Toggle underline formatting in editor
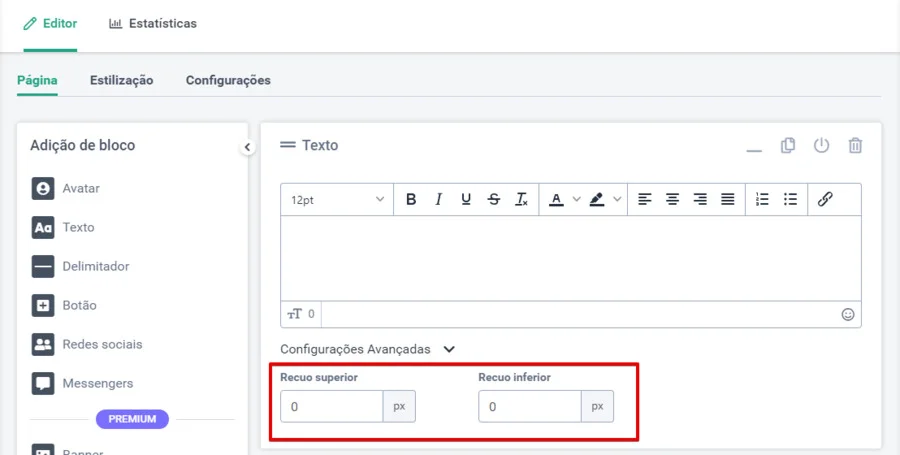 466,200
